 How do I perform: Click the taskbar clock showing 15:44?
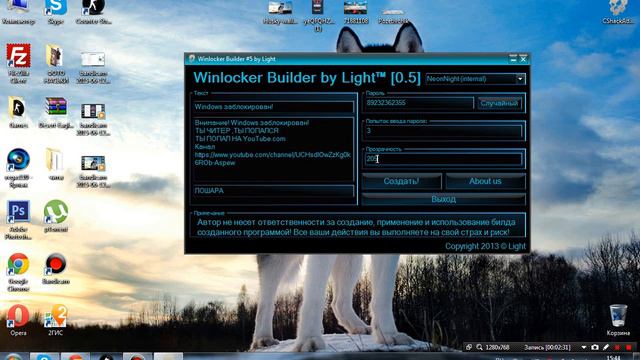point(613,358)
